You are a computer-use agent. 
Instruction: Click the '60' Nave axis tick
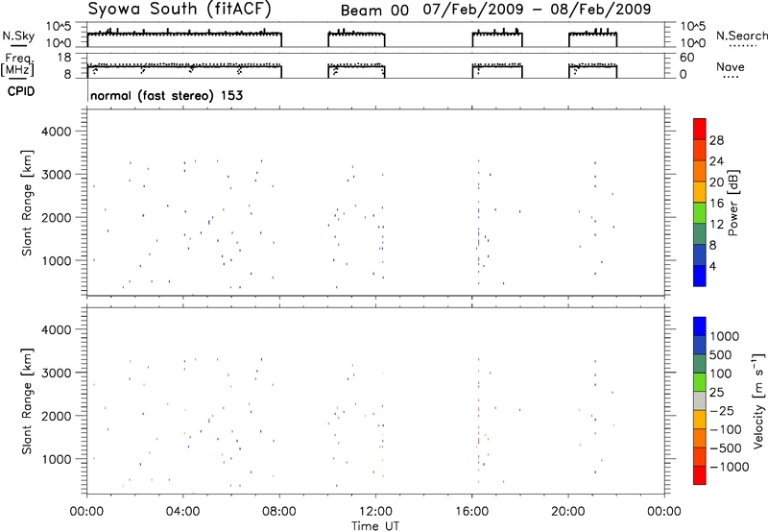click(x=687, y=58)
